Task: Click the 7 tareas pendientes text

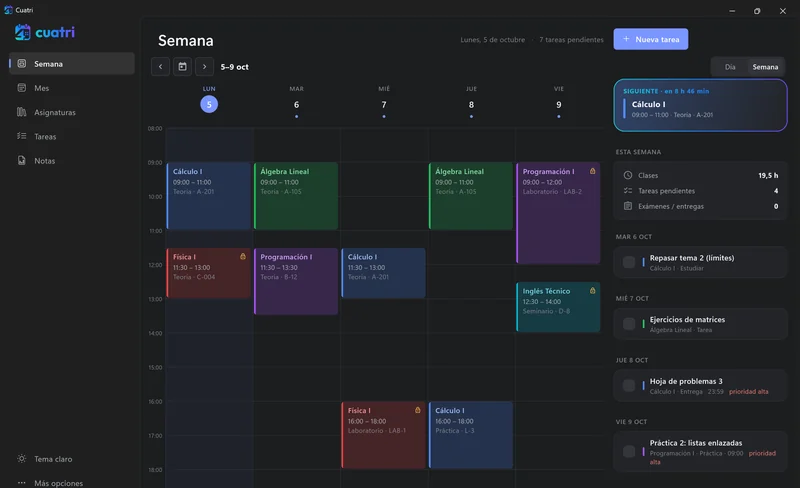Action: [x=571, y=39]
